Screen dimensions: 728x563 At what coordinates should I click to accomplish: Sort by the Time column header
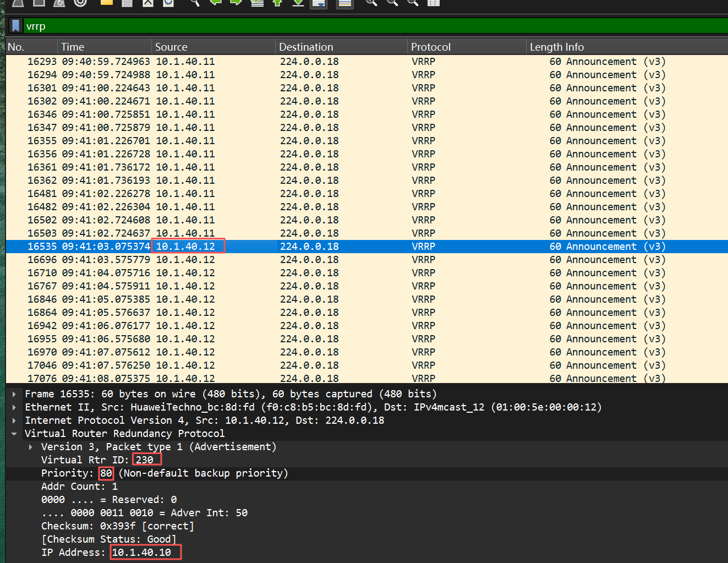click(x=105, y=47)
